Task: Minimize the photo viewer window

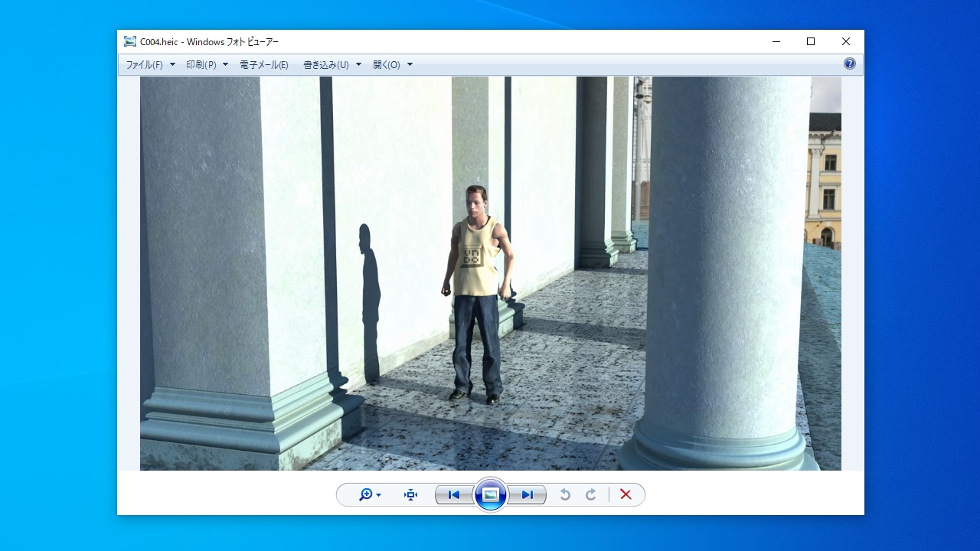Action: 776,42
